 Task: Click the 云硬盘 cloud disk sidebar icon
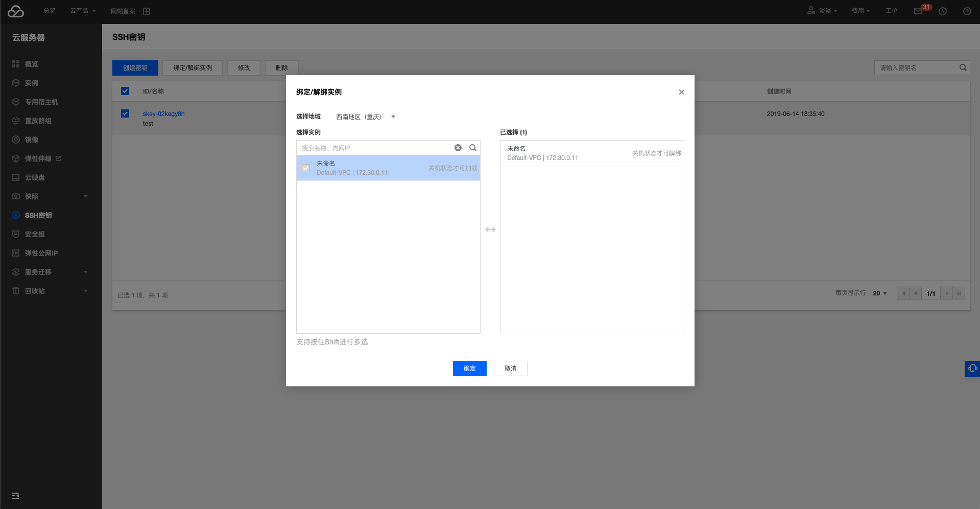tap(16, 177)
